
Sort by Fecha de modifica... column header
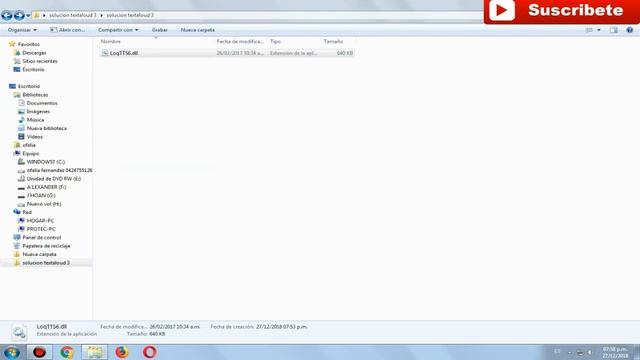click(240, 41)
